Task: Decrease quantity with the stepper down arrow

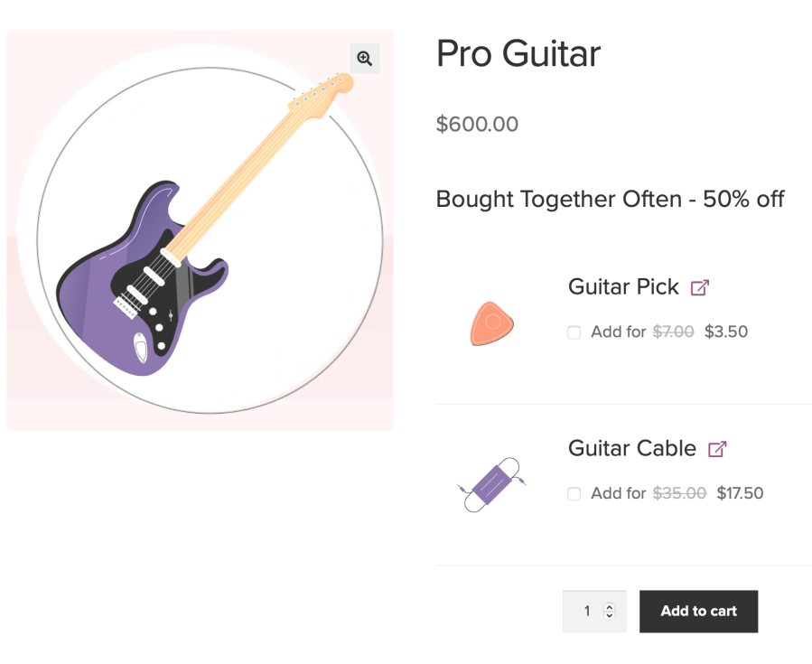Action: (x=611, y=616)
